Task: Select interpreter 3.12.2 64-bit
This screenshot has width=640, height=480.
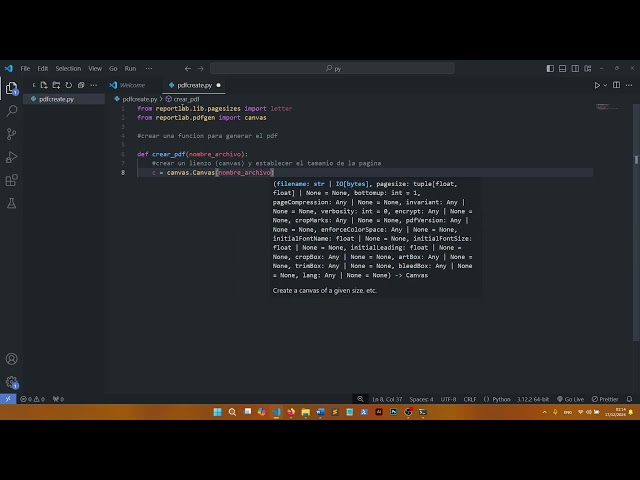Action: (533, 399)
